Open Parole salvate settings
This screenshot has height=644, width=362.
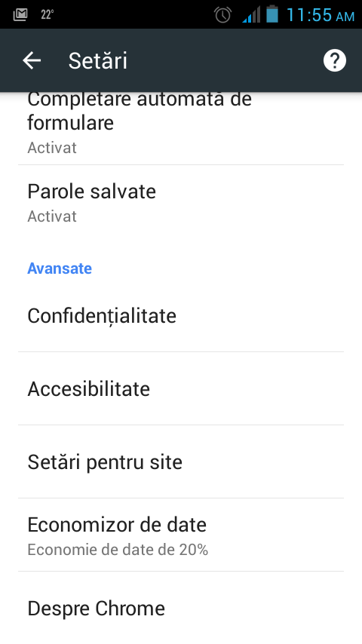pyautogui.click(x=181, y=201)
